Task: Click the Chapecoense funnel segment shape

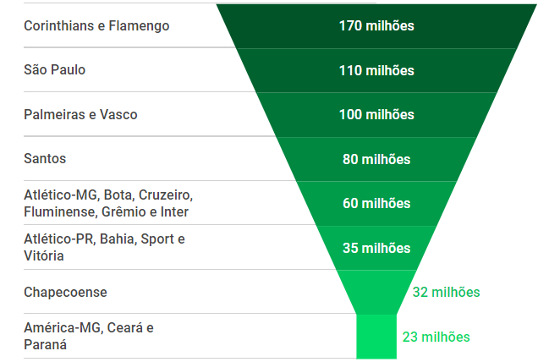Action: click(376, 292)
